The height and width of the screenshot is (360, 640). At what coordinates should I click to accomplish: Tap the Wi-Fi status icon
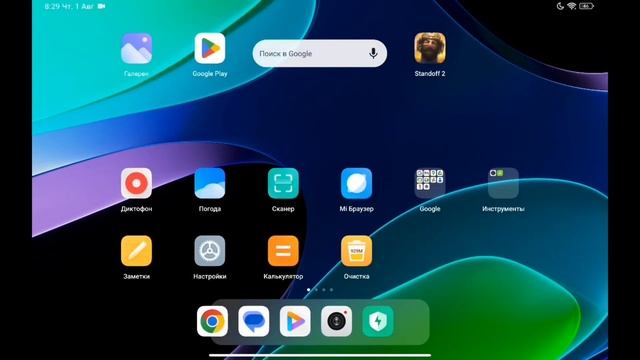(572, 6)
